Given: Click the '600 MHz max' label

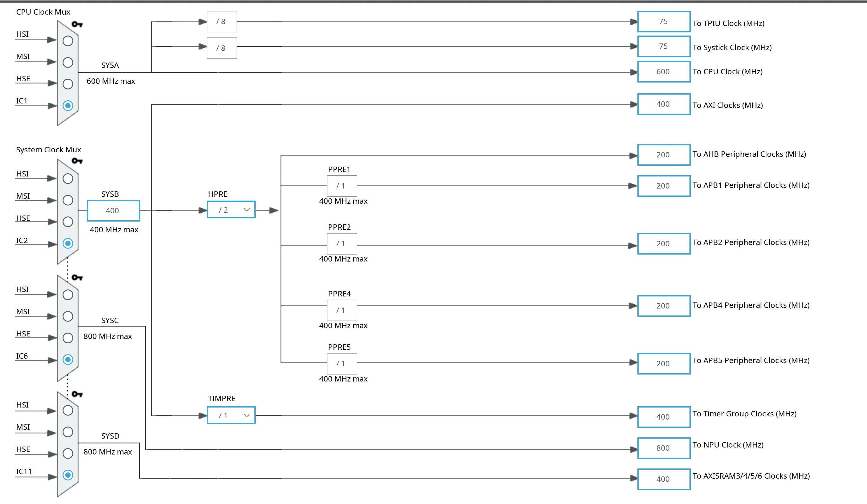Looking at the screenshot, I should 111,81.
